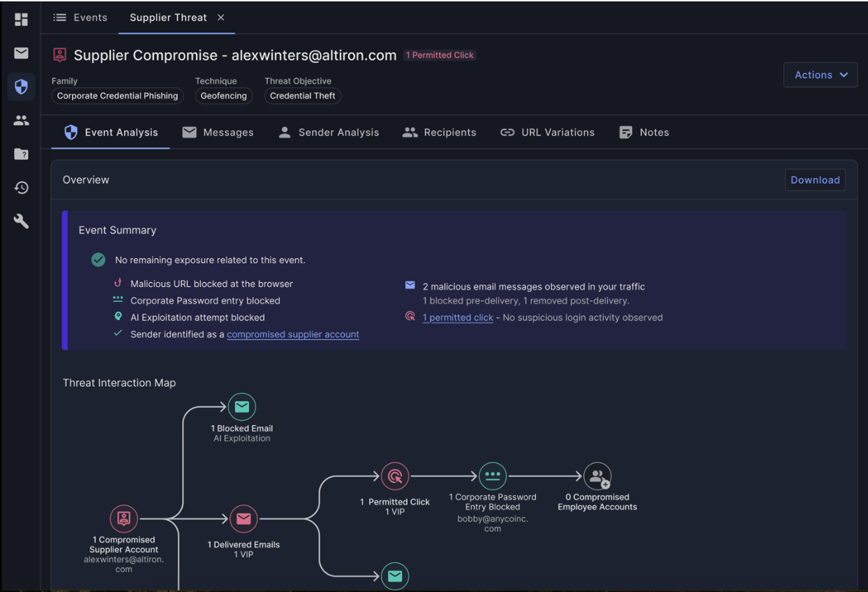Click the shield protection icon in the sidebar

[20, 87]
